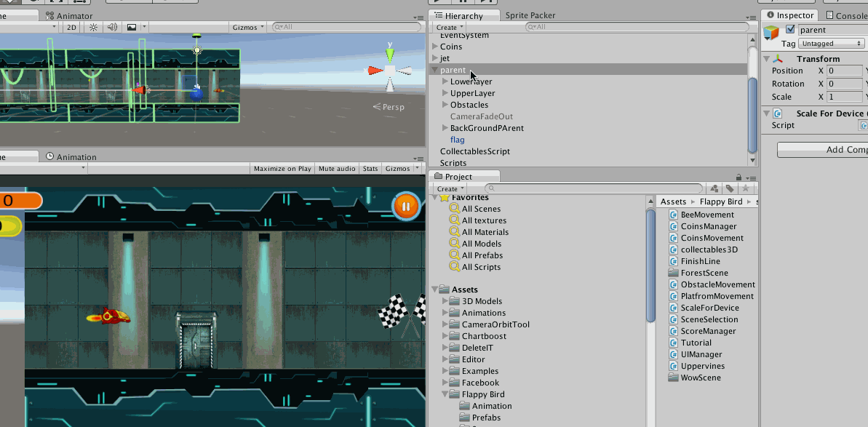Click Persp projection label in scene
The height and width of the screenshot is (427, 868).
click(389, 107)
